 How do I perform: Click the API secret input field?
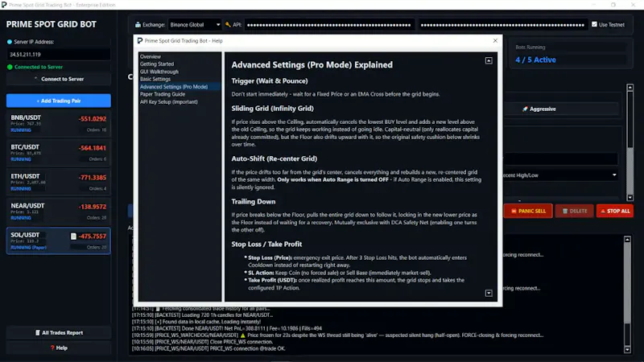point(503,25)
